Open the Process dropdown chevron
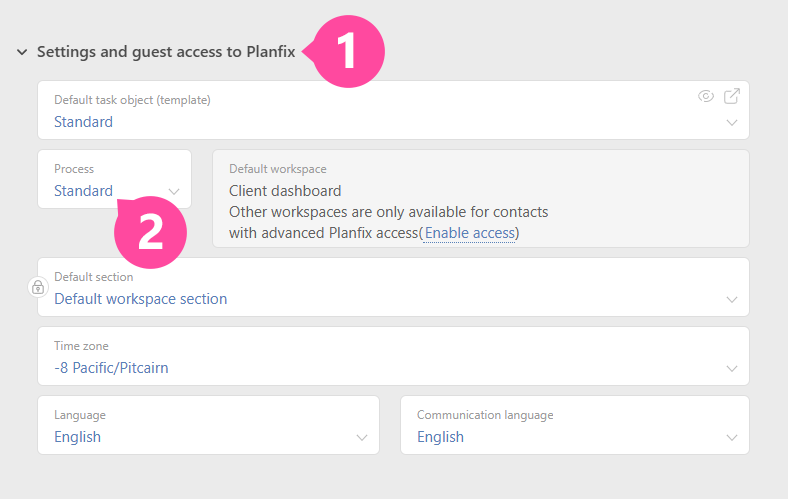This screenshot has width=788, height=499. coord(174,191)
